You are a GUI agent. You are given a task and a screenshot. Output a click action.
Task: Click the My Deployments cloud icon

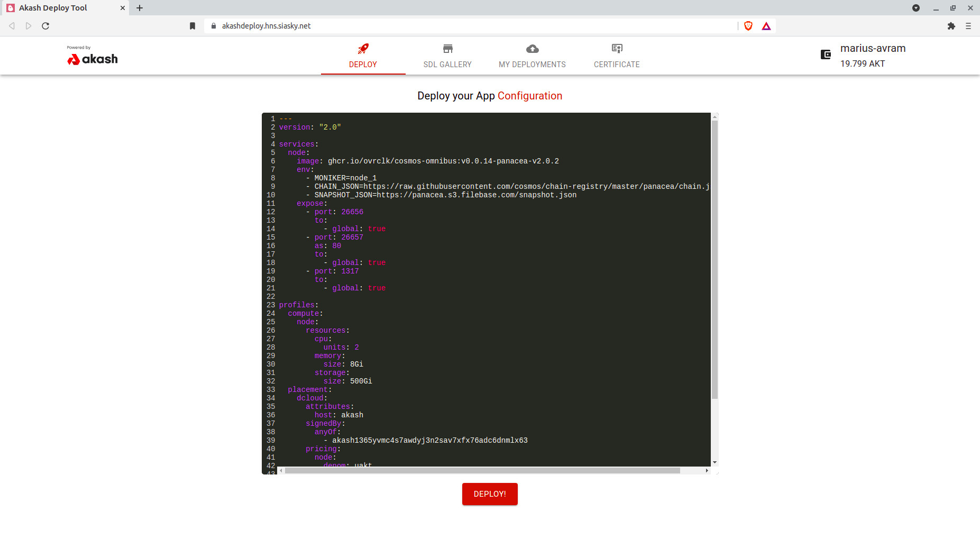click(532, 49)
